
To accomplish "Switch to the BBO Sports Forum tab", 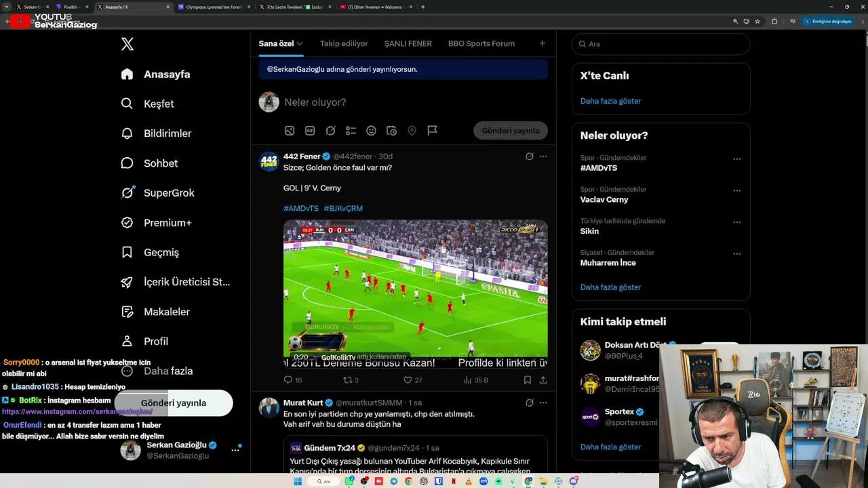I will tap(481, 43).
